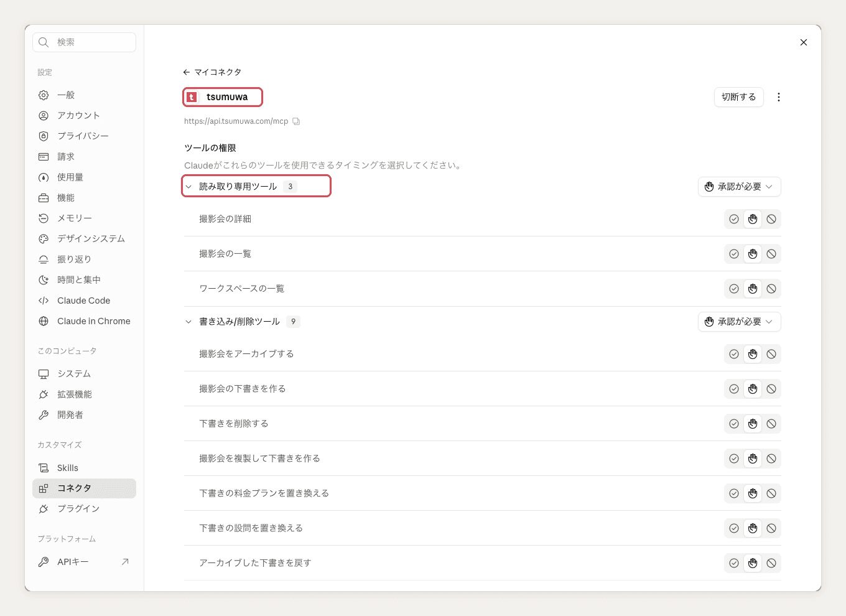Click the 切断する button

tap(738, 97)
